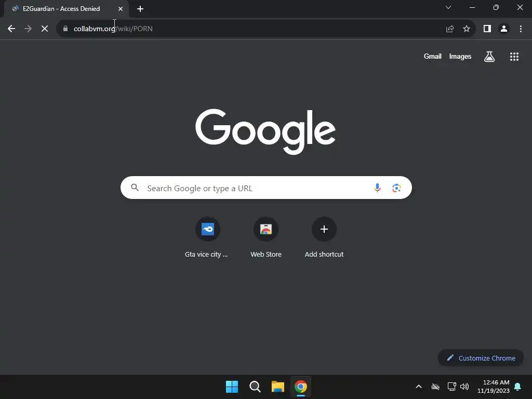Open the Windows Start menu
The image size is (532, 399).
point(232,387)
